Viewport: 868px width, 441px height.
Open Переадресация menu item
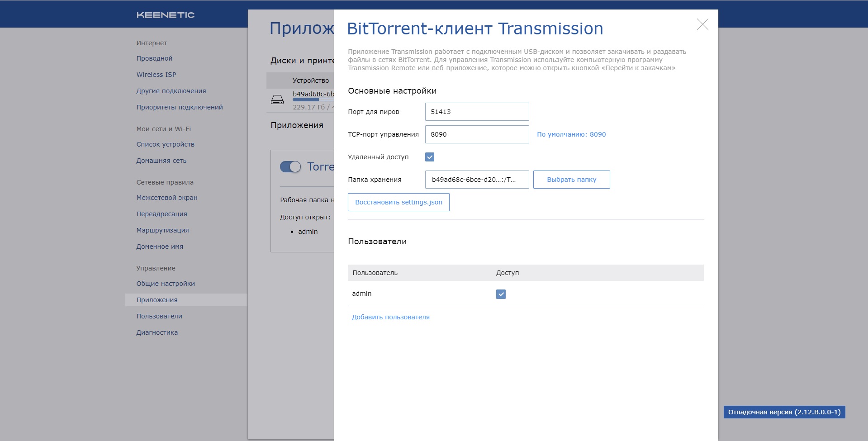point(161,214)
